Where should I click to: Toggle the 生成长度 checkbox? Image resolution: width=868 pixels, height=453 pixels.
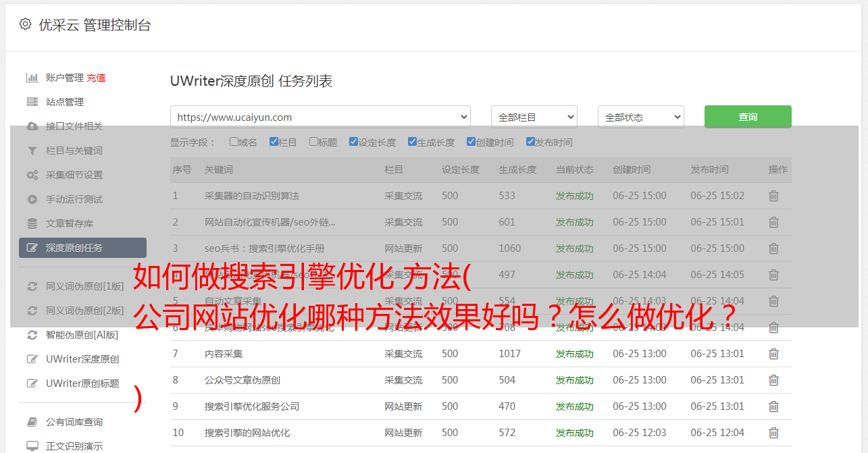coord(412,142)
